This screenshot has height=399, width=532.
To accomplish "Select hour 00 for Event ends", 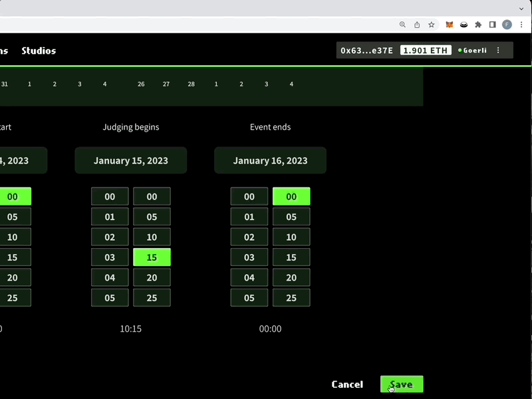I will tap(249, 196).
